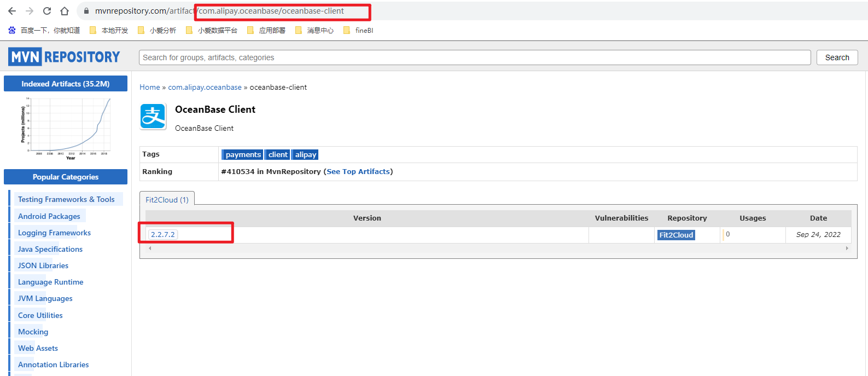Screen dimensions: 868x376
Task: Open JSON Libraries category
Action: 43,265
